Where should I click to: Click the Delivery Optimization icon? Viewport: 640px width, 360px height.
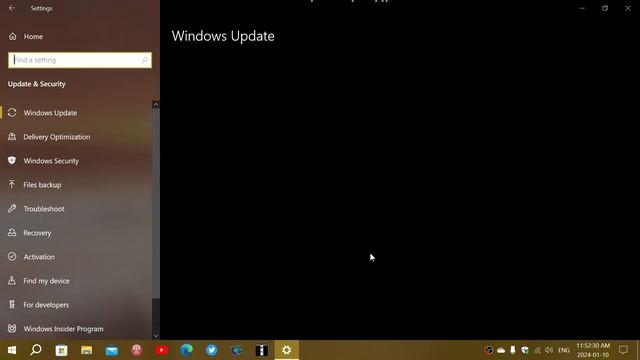pos(12,137)
